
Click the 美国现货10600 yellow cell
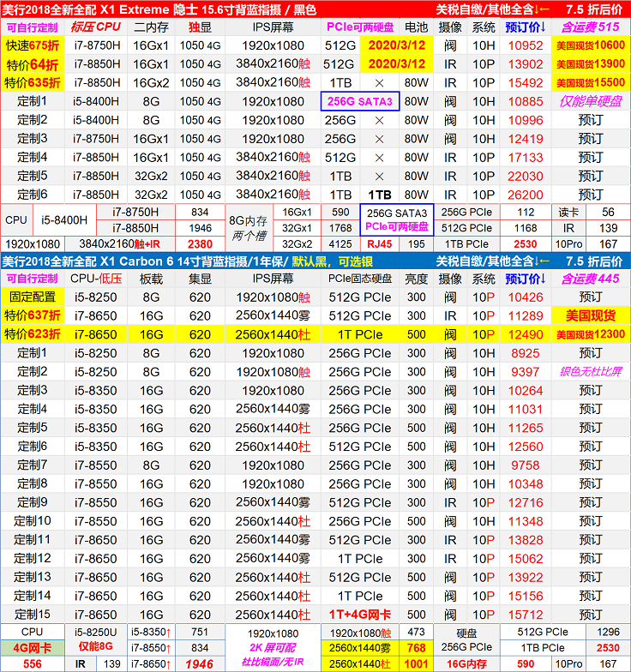591,45
